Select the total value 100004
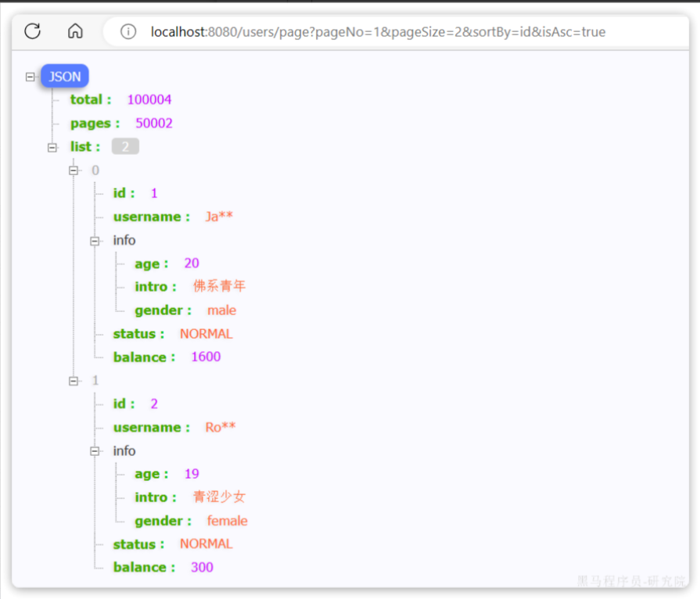Viewport: 700px width, 599px height. 149,99
